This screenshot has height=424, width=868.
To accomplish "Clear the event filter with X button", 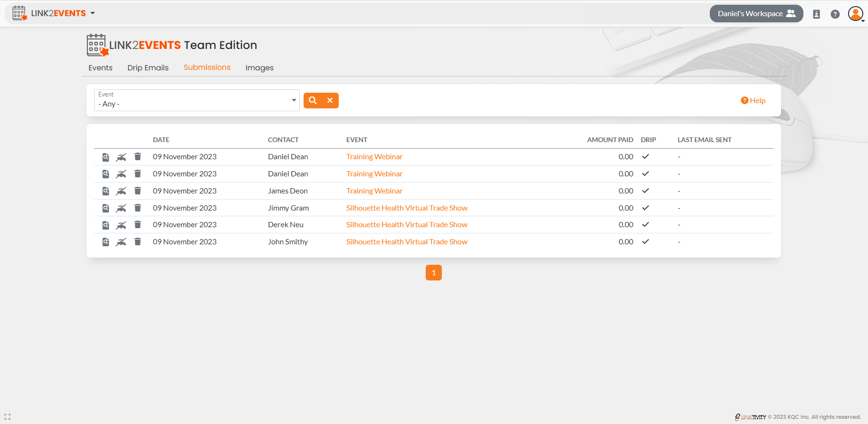I will coord(330,100).
